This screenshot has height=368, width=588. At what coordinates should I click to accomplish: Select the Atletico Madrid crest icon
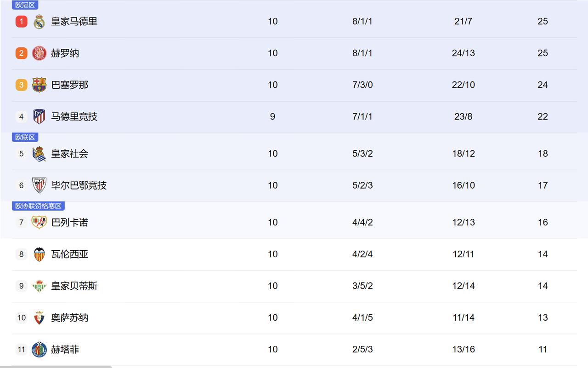(x=39, y=117)
